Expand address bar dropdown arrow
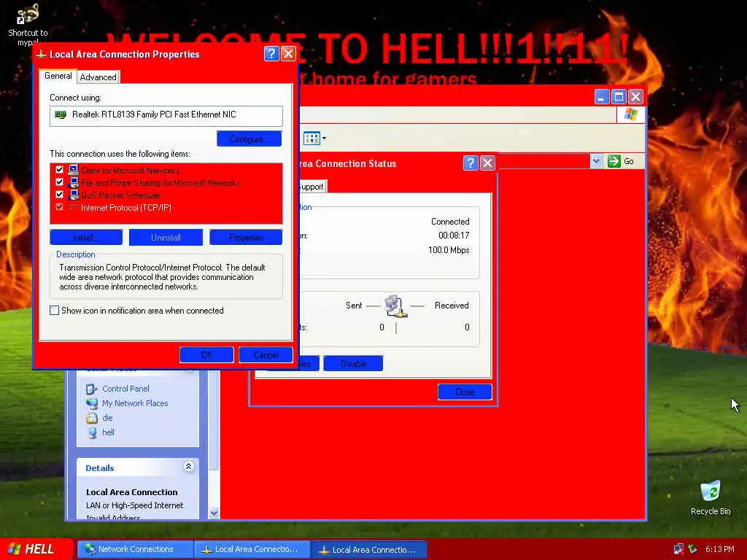This screenshot has height=560, width=747. (x=596, y=161)
